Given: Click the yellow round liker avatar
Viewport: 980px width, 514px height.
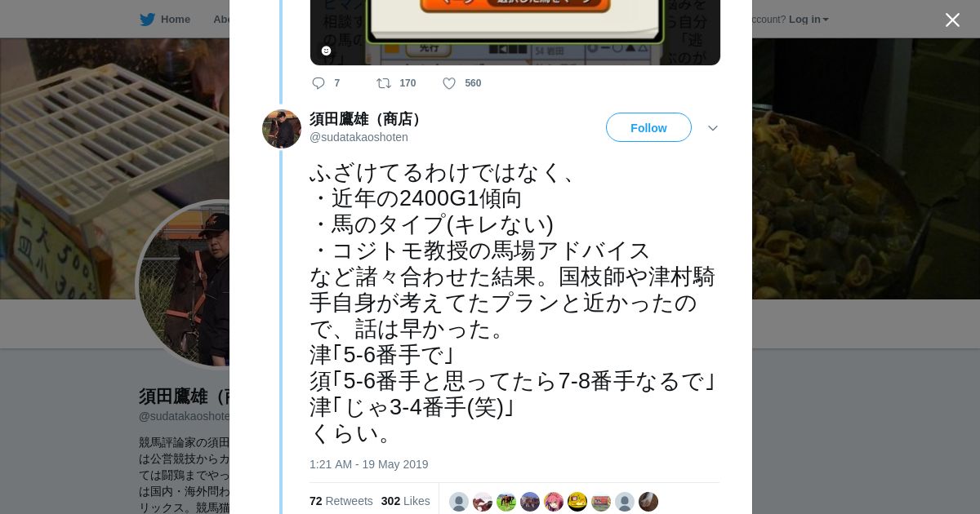Looking at the screenshot, I should [x=577, y=502].
